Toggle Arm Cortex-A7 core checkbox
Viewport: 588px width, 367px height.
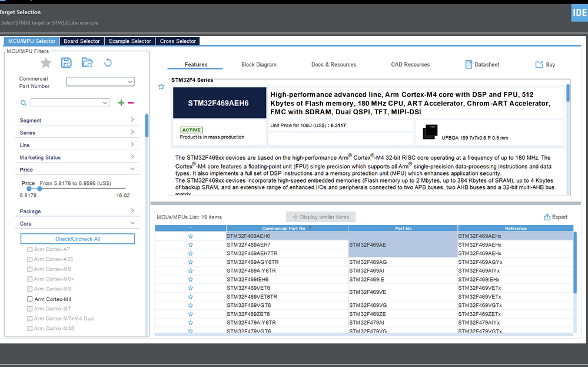(x=29, y=249)
